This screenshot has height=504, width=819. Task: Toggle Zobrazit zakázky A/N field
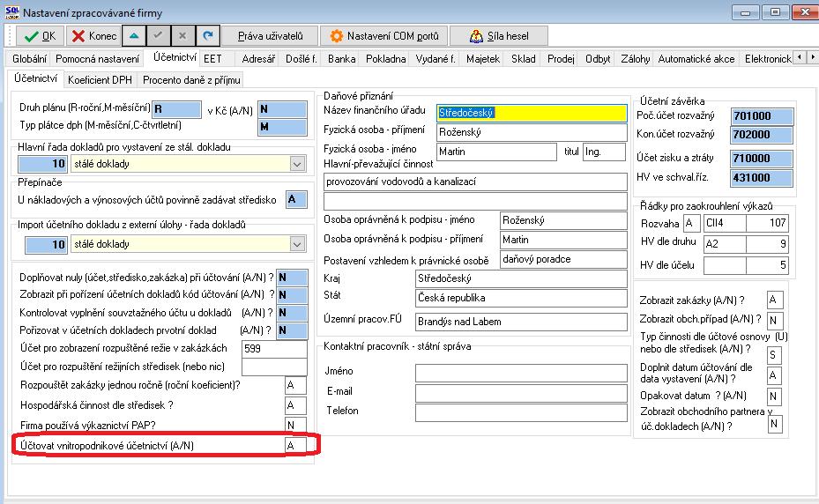click(775, 300)
